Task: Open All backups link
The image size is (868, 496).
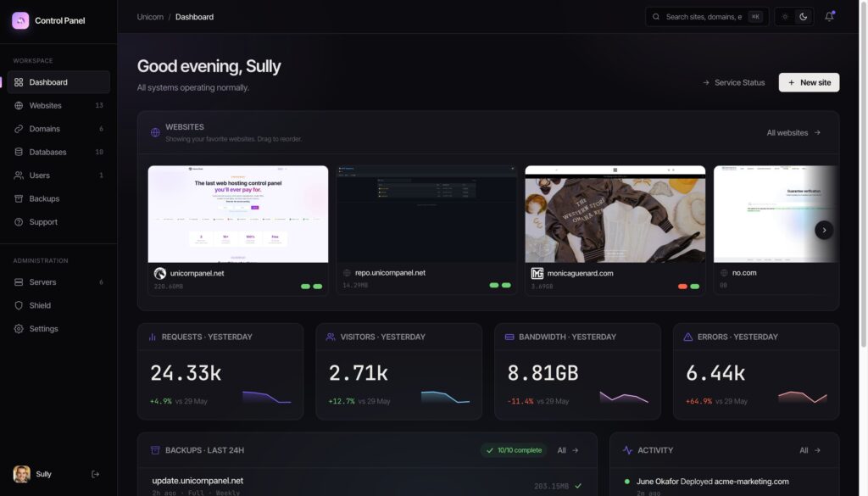Action: click(x=567, y=450)
